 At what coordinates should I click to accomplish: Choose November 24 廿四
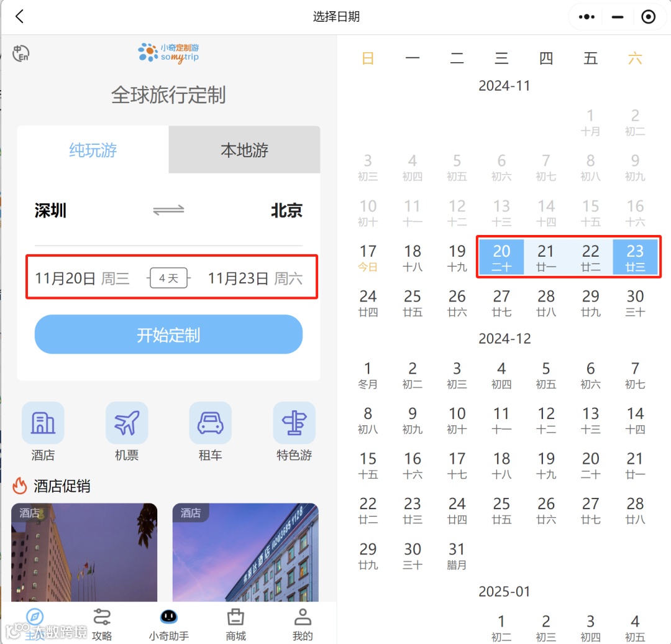pyautogui.click(x=368, y=302)
